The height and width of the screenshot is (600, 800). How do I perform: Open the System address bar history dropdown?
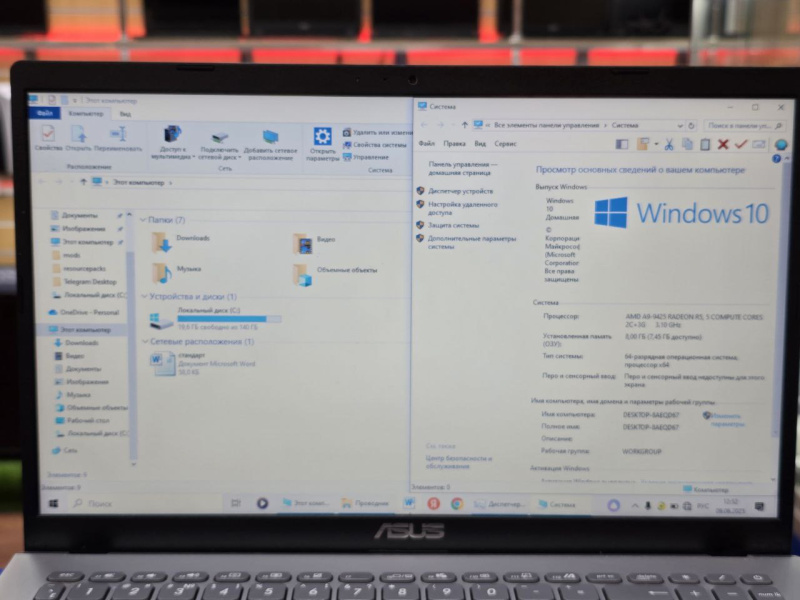680,126
